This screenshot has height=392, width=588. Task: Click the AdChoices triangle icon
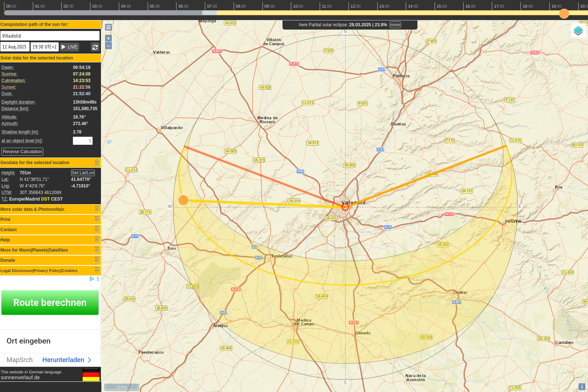(92, 279)
